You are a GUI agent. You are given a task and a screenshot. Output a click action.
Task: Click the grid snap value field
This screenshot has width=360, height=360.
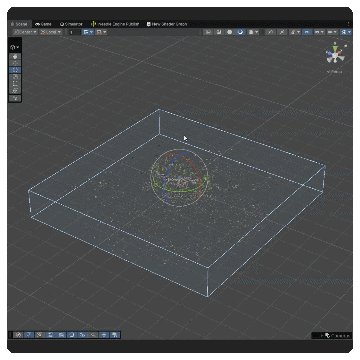[x=74, y=32]
